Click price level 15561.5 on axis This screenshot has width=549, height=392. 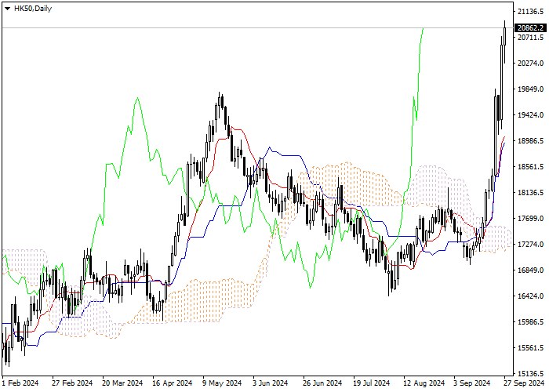click(x=530, y=348)
